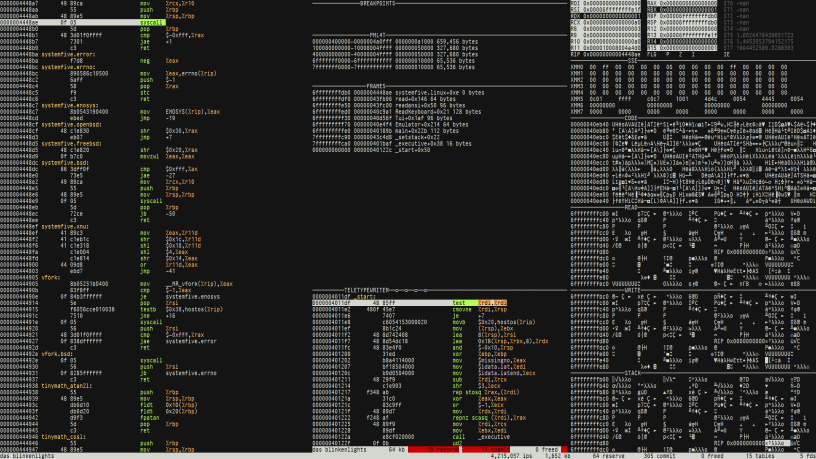
Task: Click the RDI register value
Action: [606, 3]
